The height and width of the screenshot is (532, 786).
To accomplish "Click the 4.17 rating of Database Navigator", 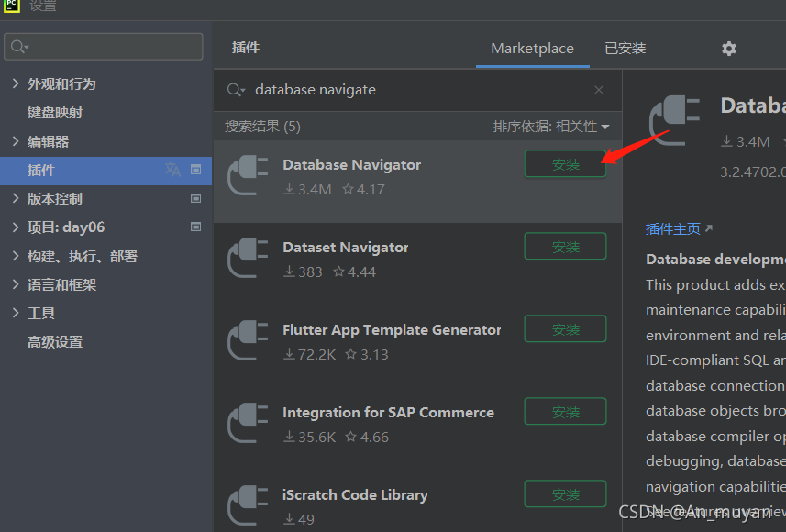I will click(364, 190).
